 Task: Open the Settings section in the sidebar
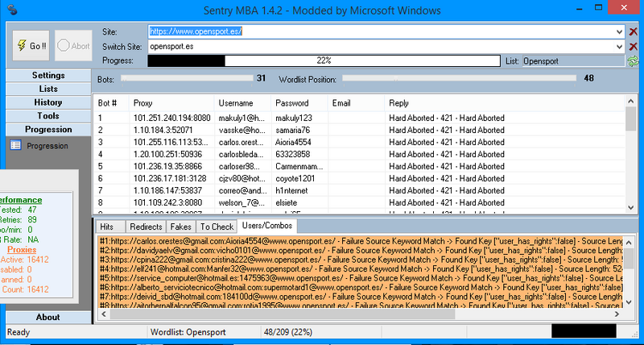click(48, 75)
